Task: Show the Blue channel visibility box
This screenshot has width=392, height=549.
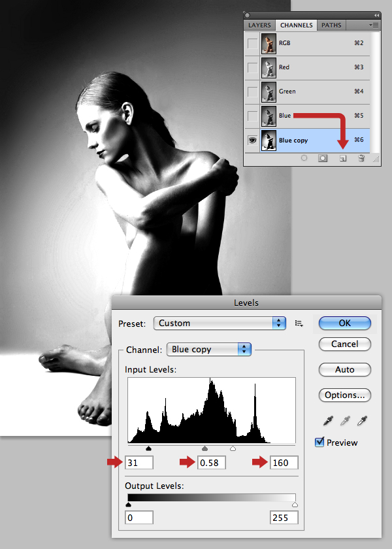Action: point(252,116)
